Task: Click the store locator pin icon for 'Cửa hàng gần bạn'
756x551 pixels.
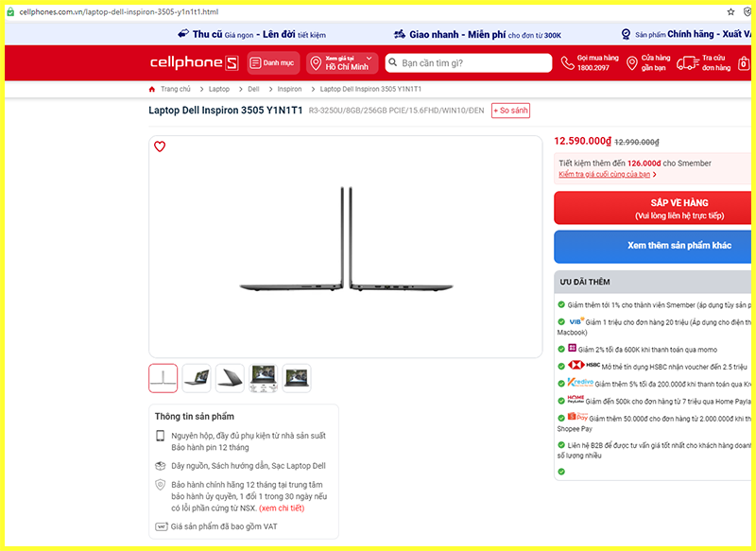Action: [x=631, y=62]
